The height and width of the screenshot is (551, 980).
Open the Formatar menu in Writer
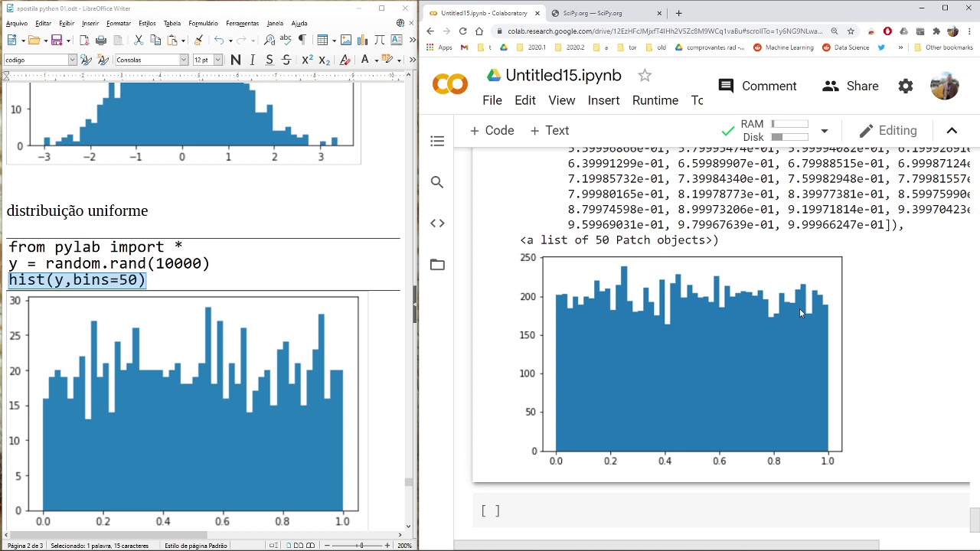[118, 23]
